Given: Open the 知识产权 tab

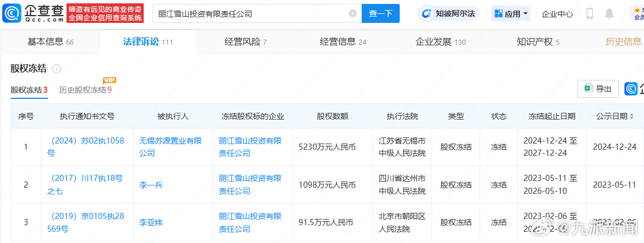Looking at the screenshot, I should pos(538,41).
